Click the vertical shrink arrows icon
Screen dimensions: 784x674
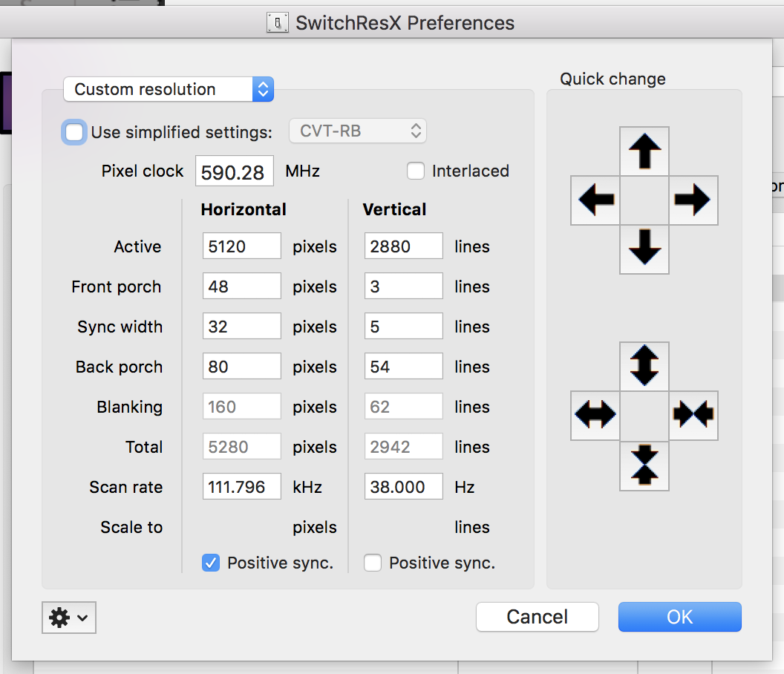click(644, 465)
